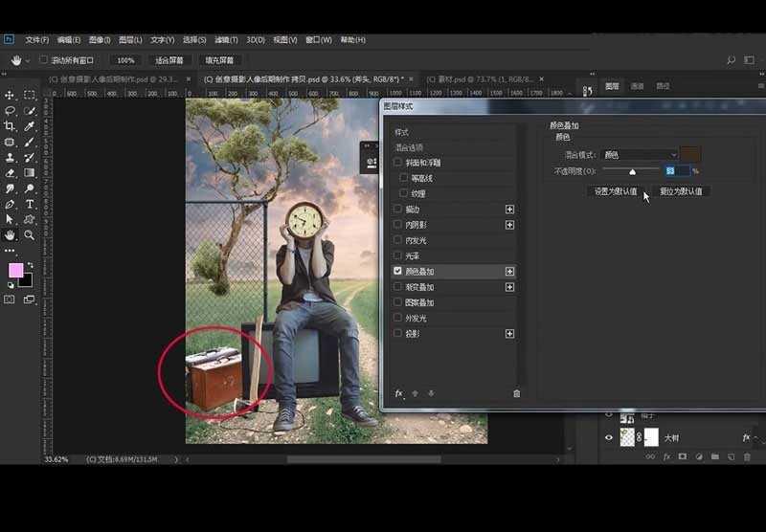Select the Move tool

pyautogui.click(x=10, y=96)
